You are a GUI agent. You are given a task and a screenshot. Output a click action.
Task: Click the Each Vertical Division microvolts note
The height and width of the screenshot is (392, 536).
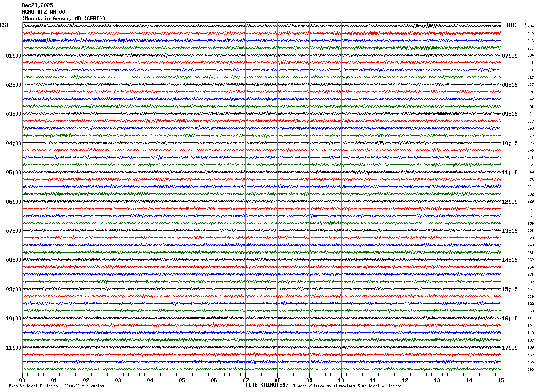tap(56, 386)
